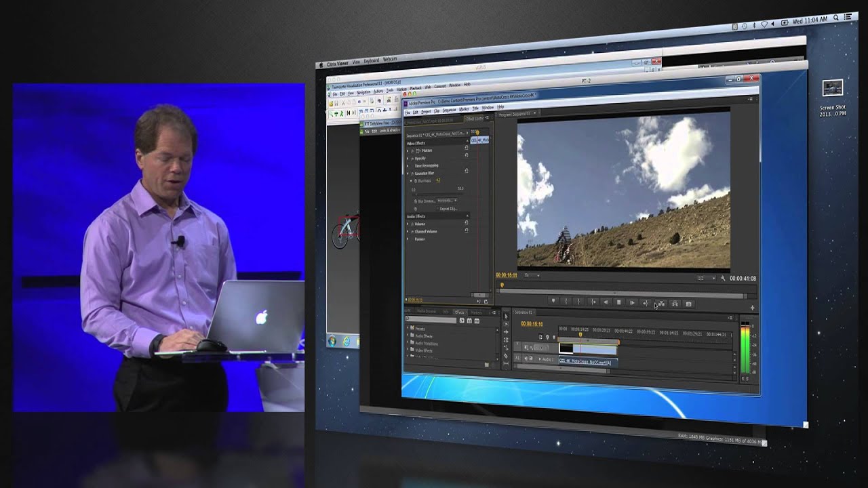Create a new custom bin in the Effects panel
868x488 pixels.
click(x=487, y=364)
